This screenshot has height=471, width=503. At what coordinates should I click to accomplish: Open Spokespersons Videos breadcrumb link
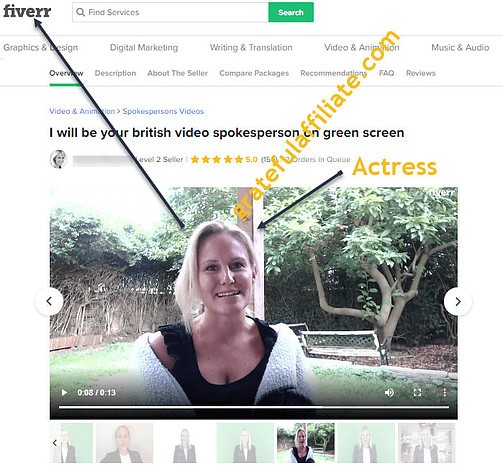point(163,111)
